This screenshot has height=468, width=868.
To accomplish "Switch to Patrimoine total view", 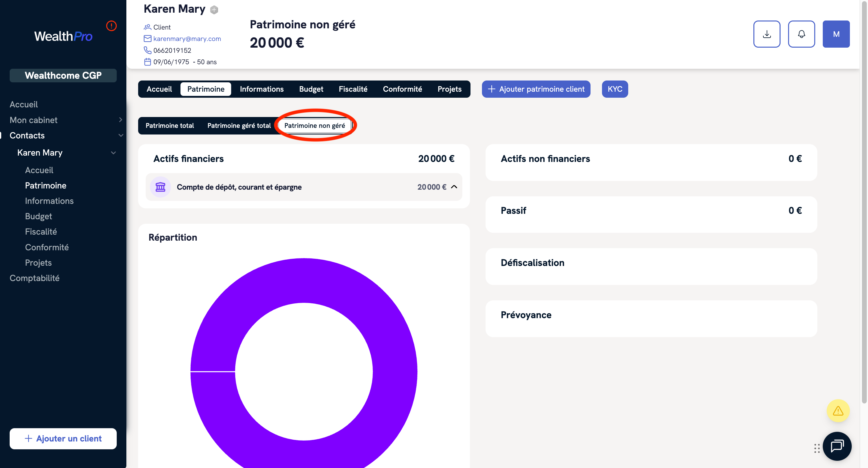I will click(169, 126).
